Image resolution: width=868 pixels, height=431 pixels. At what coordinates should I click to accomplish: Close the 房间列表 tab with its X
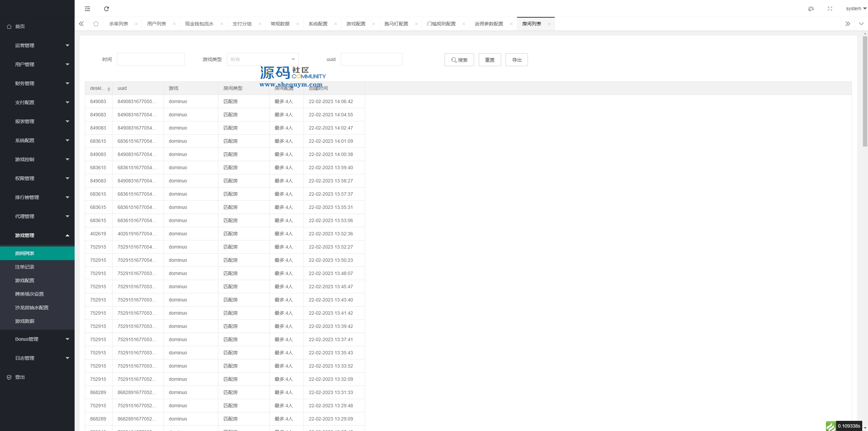point(549,24)
